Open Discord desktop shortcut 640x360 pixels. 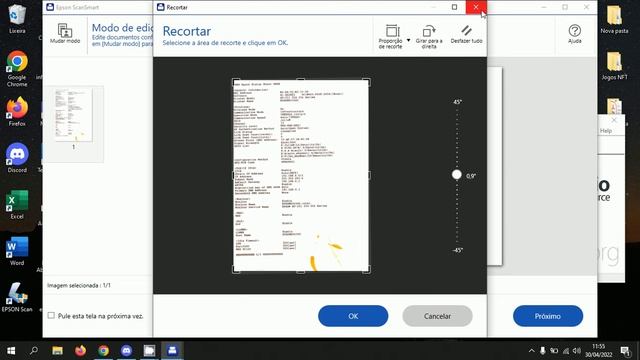coord(17,158)
